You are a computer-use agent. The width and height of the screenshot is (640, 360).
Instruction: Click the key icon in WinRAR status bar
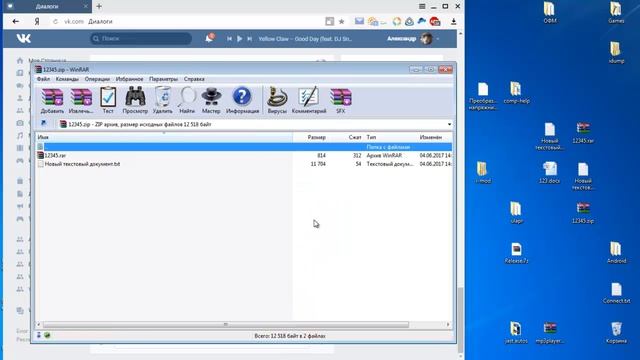[x=47, y=336]
